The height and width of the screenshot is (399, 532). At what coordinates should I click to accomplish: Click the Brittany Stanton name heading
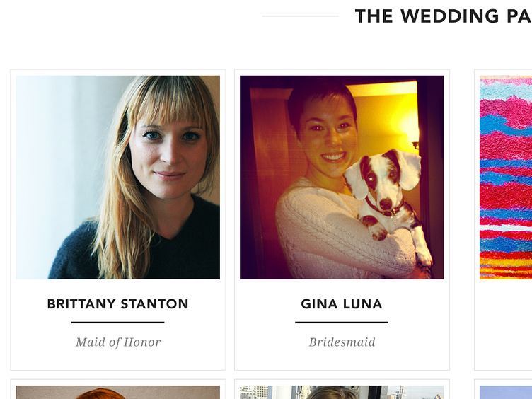click(117, 304)
